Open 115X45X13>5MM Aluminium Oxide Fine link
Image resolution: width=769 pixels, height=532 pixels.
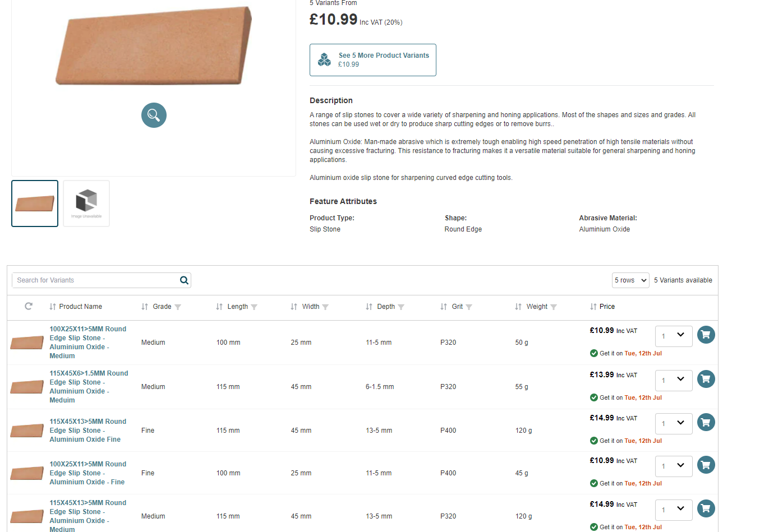(x=88, y=430)
